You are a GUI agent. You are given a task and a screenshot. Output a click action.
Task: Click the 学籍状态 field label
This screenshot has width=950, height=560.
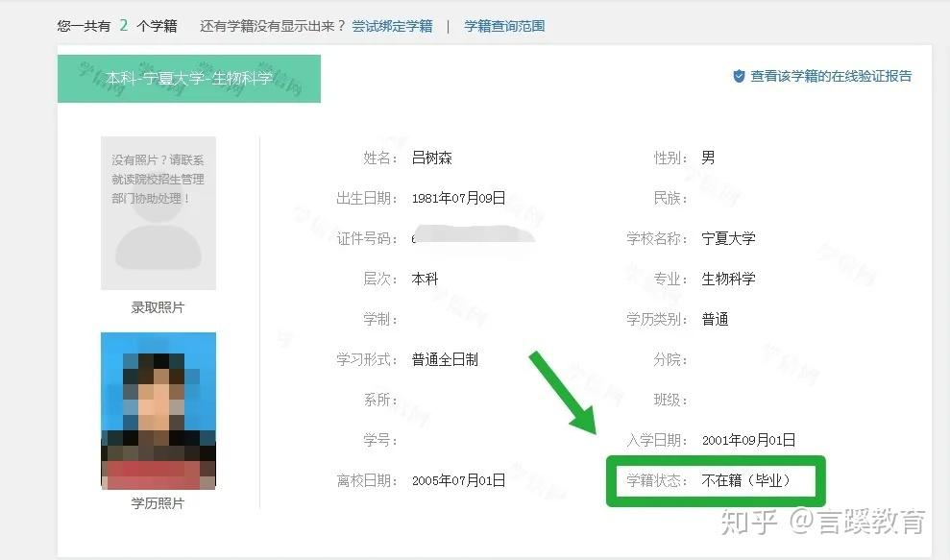point(656,480)
